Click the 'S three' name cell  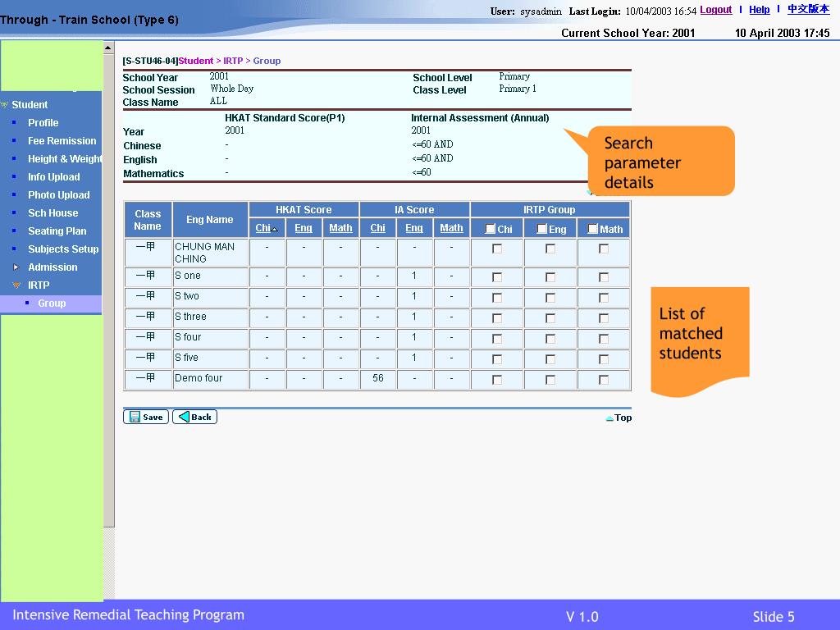211,317
